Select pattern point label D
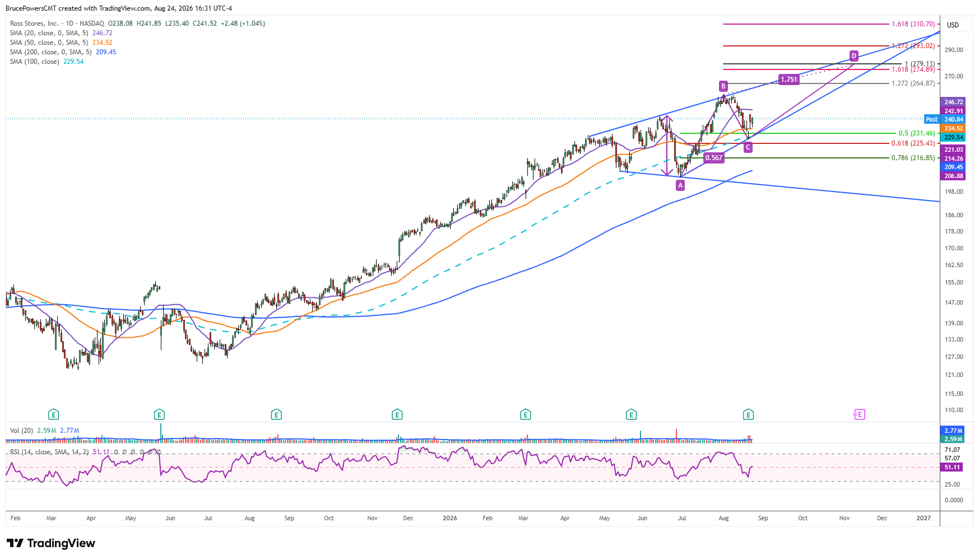 [854, 55]
